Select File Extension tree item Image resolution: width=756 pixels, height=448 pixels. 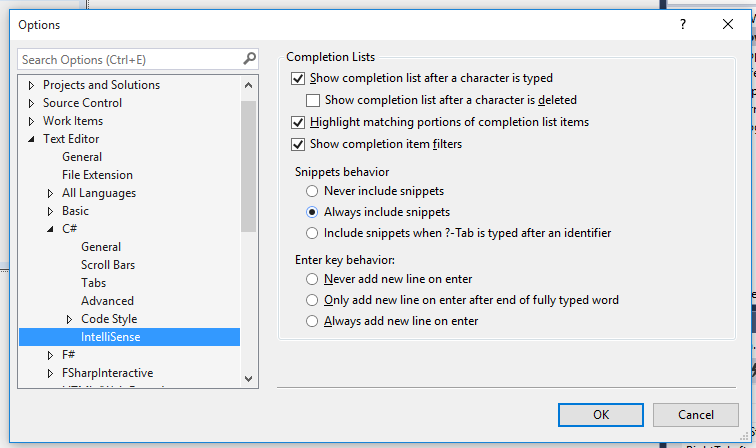click(97, 175)
